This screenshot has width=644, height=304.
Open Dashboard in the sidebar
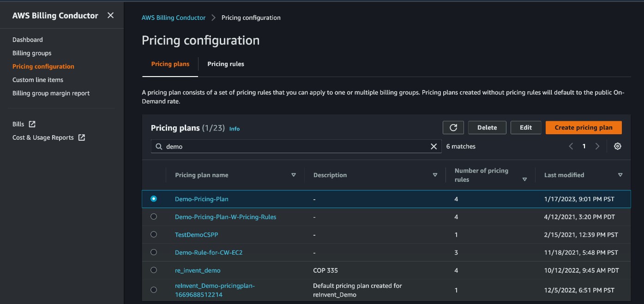pos(28,40)
